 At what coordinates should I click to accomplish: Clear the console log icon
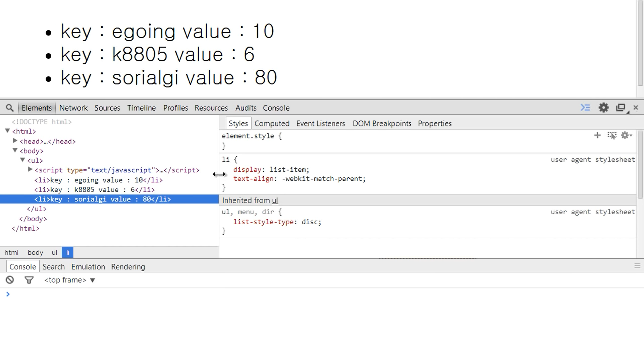click(x=10, y=280)
